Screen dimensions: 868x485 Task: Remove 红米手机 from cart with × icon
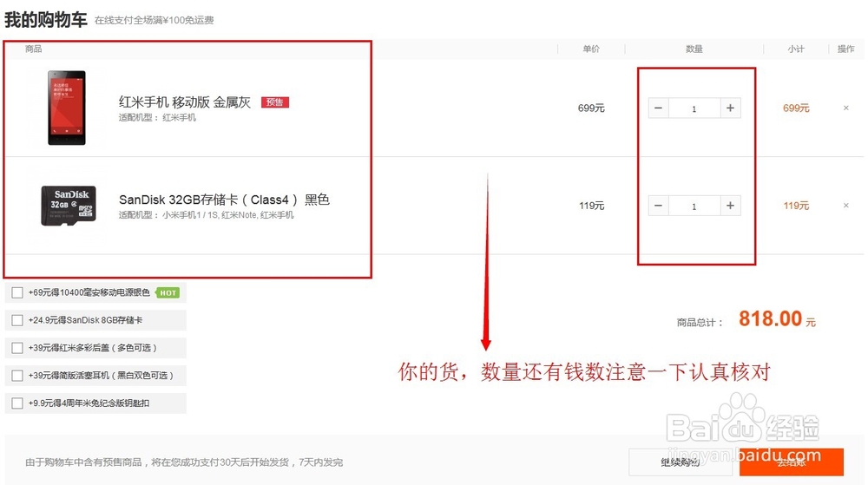(845, 108)
